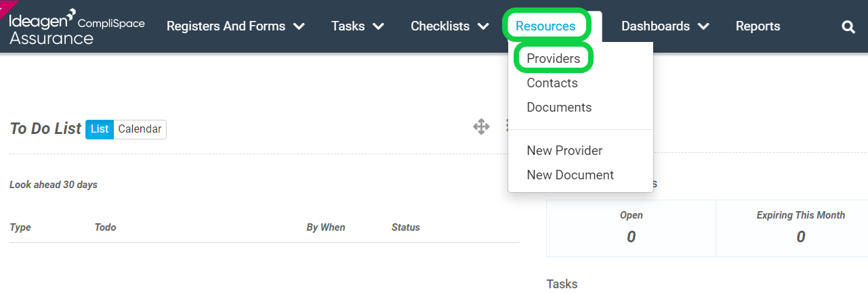Image resolution: width=868 pixels, height=293 pixels.
Task: Select Documents from Resources menu
Action: [559, 107]
